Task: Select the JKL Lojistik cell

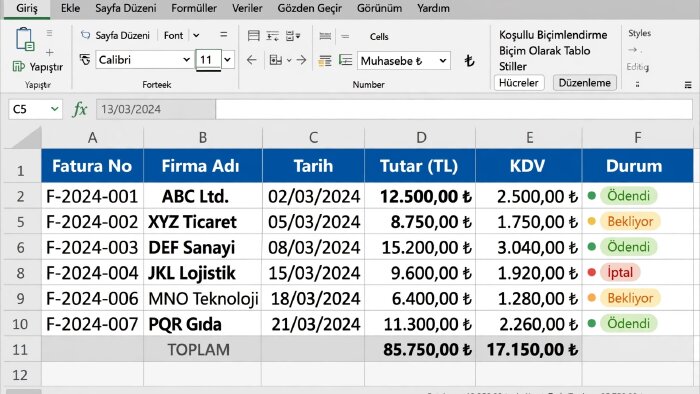Action: coord(203,273)
